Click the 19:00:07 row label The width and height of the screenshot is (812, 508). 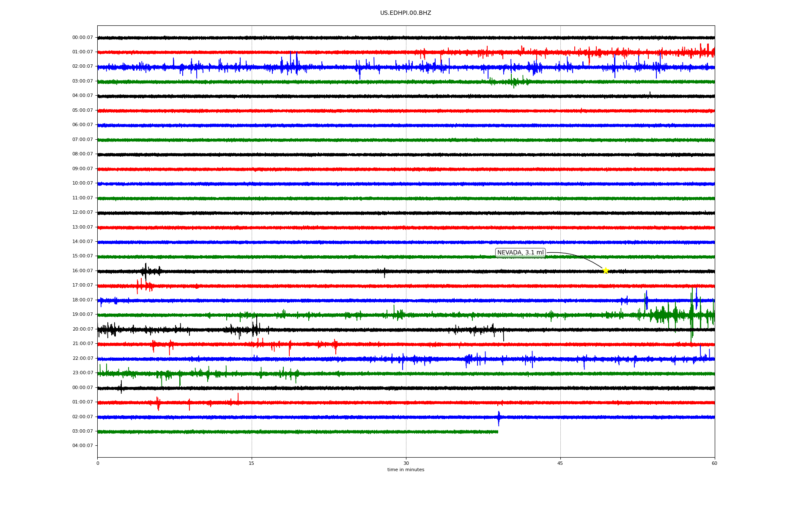[82, 315]
